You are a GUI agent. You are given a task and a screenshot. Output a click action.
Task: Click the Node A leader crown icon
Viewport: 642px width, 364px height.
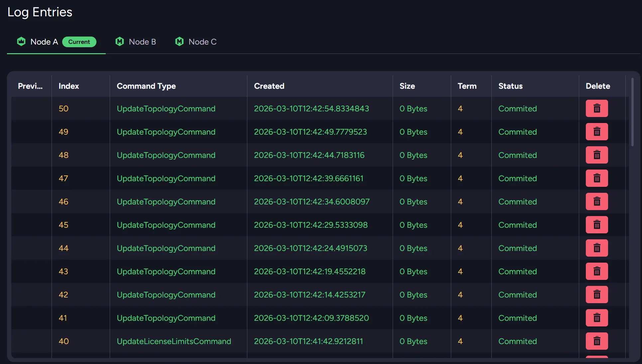click(21, 42)
